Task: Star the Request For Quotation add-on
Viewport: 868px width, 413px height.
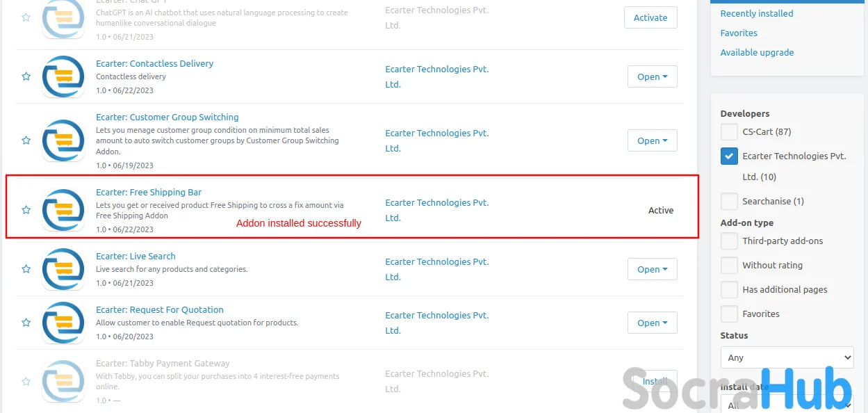Action: (26, 323)
